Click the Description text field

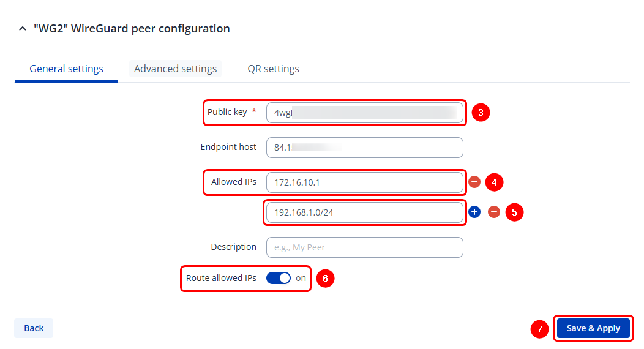point(364,247)
